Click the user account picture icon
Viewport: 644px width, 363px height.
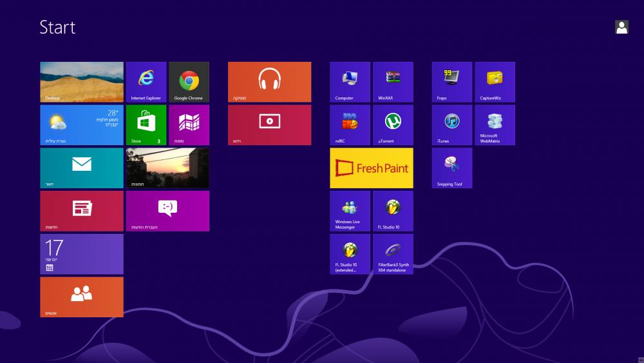point(621,27)
